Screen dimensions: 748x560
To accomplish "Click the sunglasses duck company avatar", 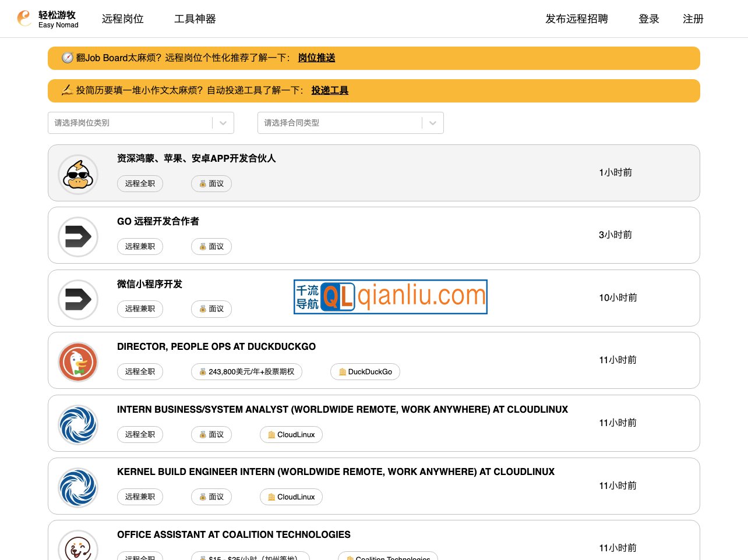I will click(78, 175).
